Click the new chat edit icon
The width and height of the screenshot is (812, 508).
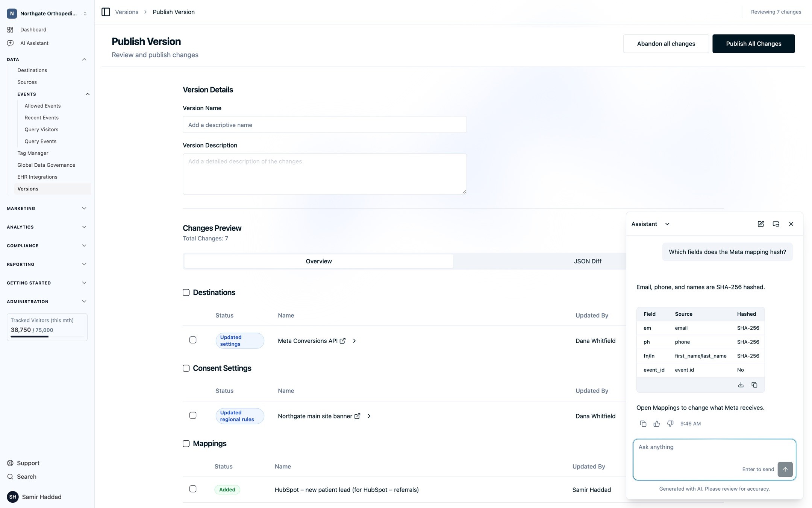[x=760, y=224]
